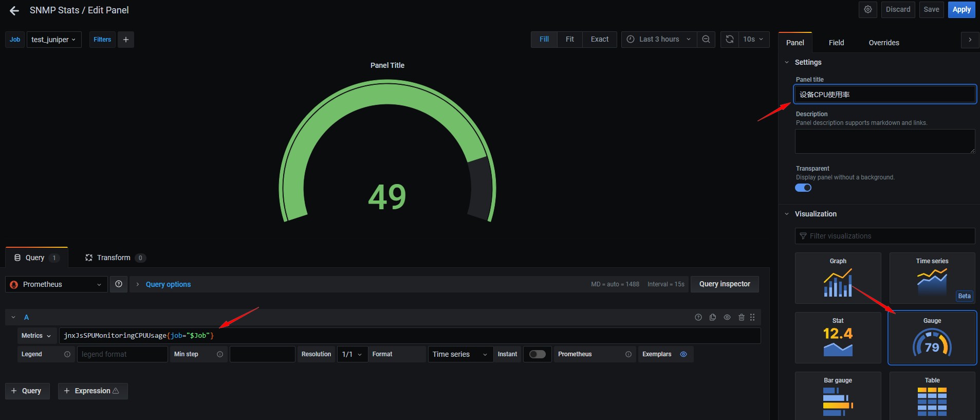The height and width of the screenshot is (420, 980).
Task: Click the zoom out time range icon
Action: pos(706,40)
